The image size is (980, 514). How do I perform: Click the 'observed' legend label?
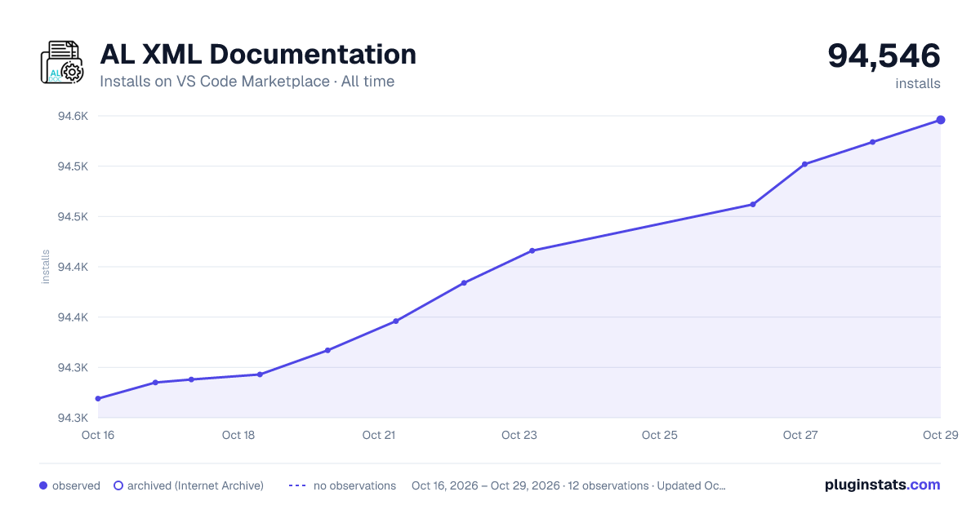(x=76, y=485)
